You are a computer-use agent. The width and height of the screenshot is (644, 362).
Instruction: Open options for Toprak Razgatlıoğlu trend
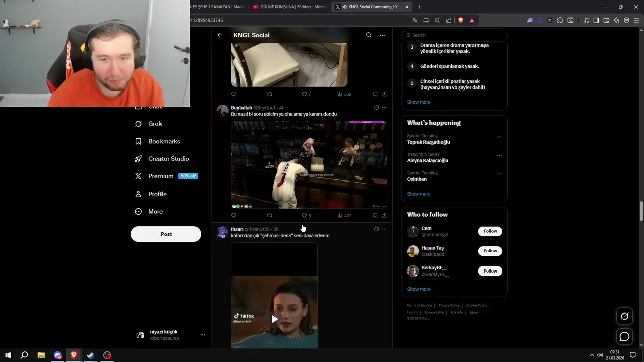499,137
